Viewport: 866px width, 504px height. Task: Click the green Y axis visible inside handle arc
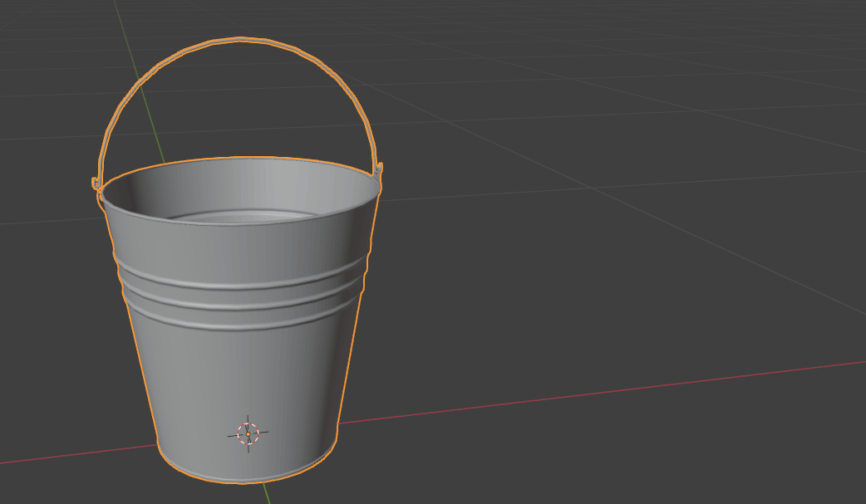(152, 125)
